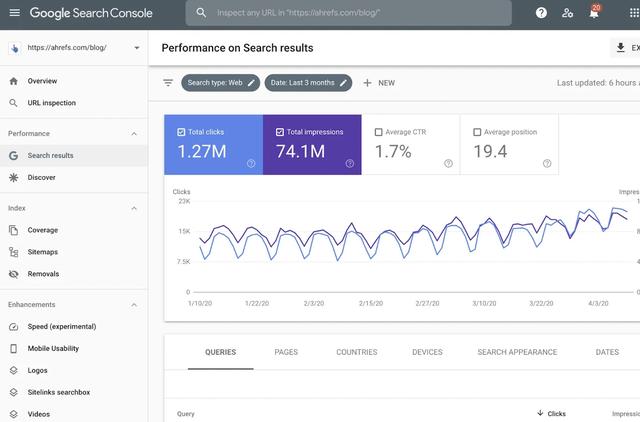The width and height of the screenshot is (640, 422).
Task: Add a NEW filter
Action: [x=379, y=83]
